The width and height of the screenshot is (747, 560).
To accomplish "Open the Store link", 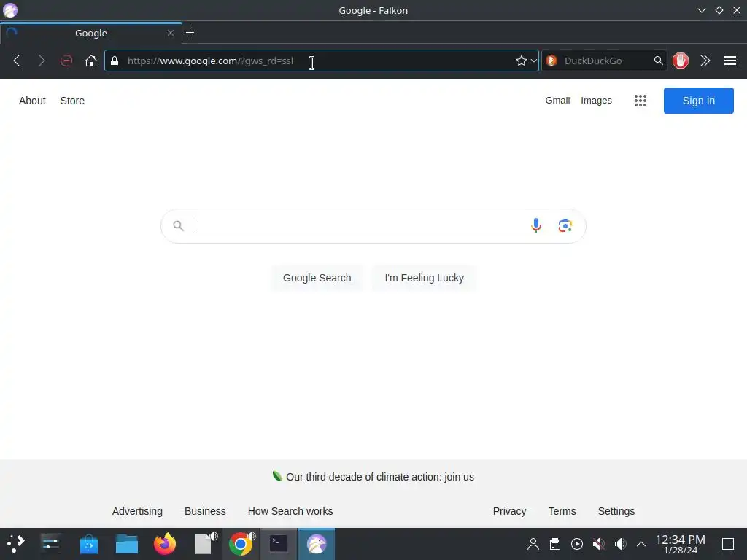I will [x=72, y=101].
